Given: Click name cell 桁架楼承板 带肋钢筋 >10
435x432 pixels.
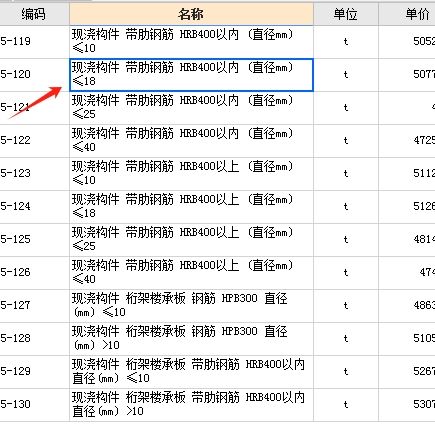Looking at the screenshot, I should [191, 405].
